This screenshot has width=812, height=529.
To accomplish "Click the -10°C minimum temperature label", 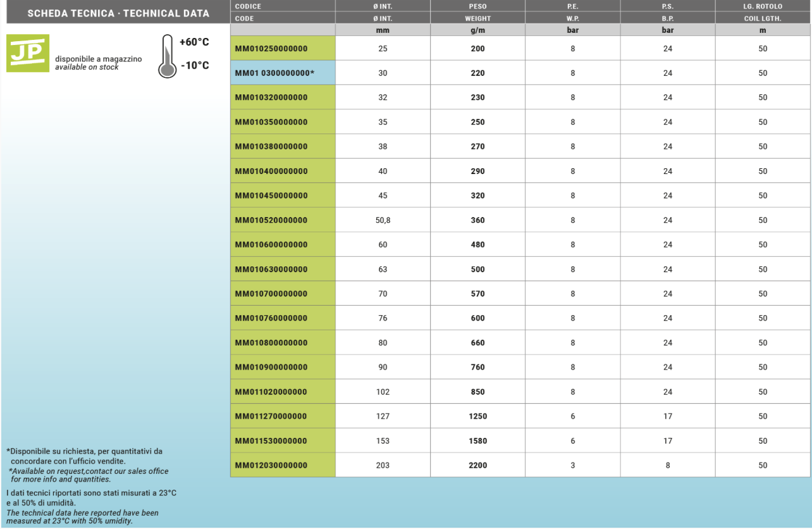I will 194,66.
